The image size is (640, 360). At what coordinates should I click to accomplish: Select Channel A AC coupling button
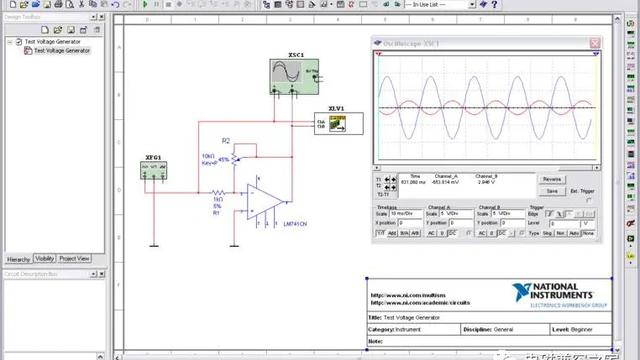pyautogui.click(x=431, y=233)
